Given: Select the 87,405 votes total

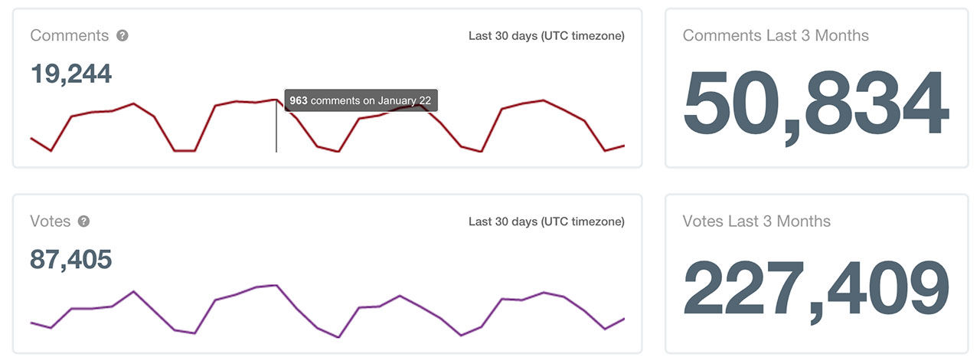Looking at the screenshot, I should click(71, 259).
